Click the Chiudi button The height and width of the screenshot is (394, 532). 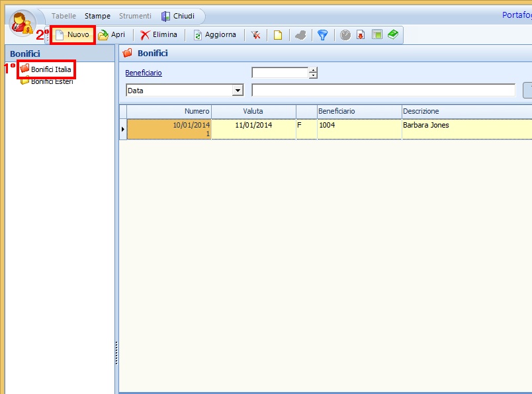178,16
